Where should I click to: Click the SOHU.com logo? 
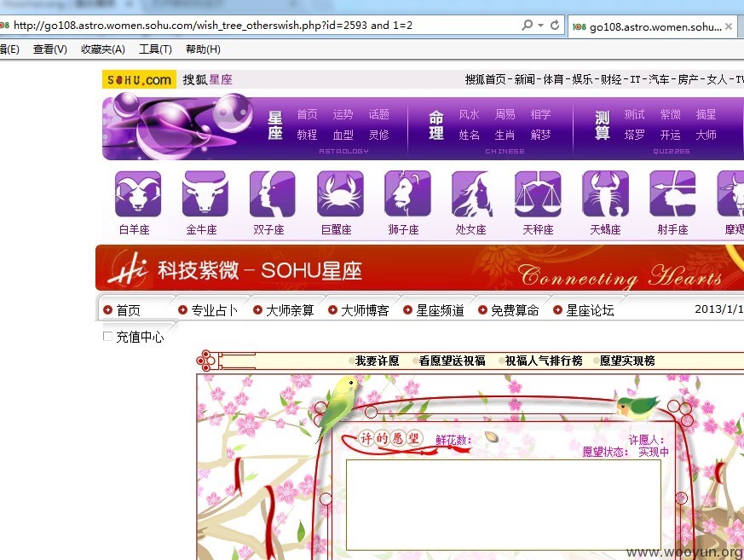click(x=139, y=79)
